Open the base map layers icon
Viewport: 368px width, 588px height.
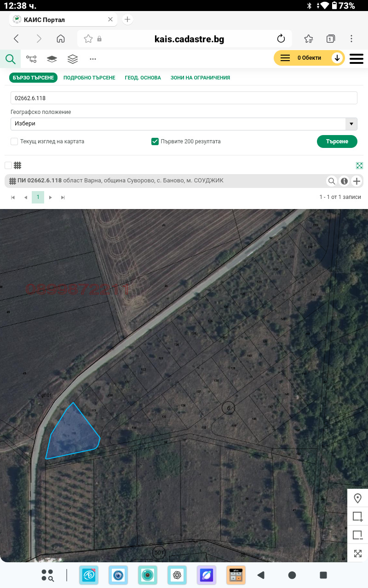[52, 59]
